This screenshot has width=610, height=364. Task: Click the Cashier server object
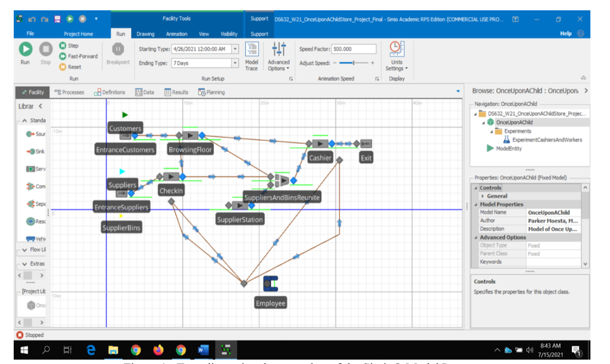point(320,144)
